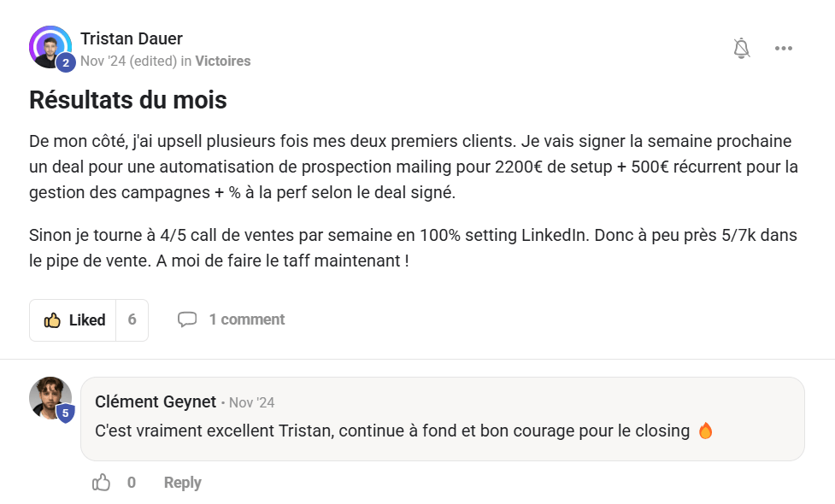Show who liked via the 6 count
Screen dimensions: 835x504
point(132,320)
